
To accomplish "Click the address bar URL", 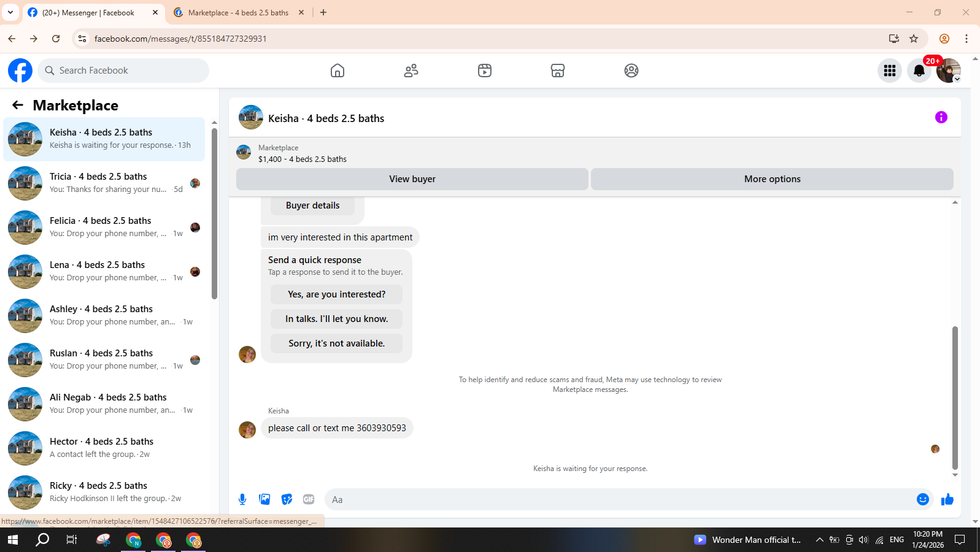I will (180, 39).
